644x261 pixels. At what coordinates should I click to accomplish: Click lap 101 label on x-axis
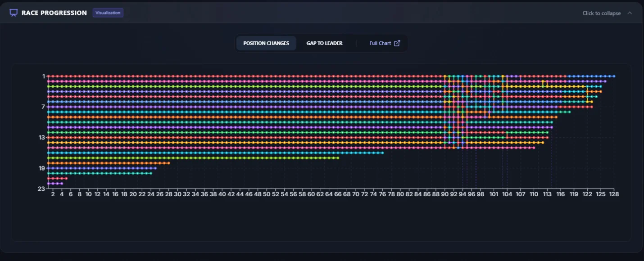point(494,194)
